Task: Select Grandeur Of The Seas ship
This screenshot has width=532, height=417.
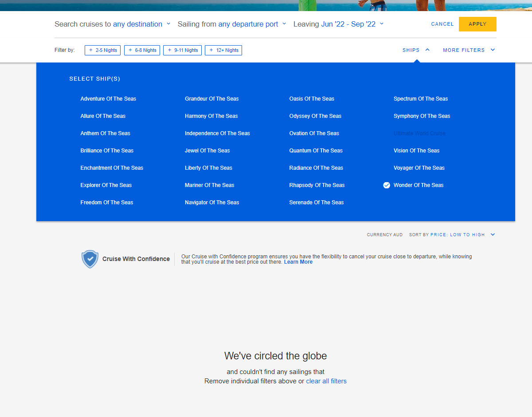Action: click(212, 99)
